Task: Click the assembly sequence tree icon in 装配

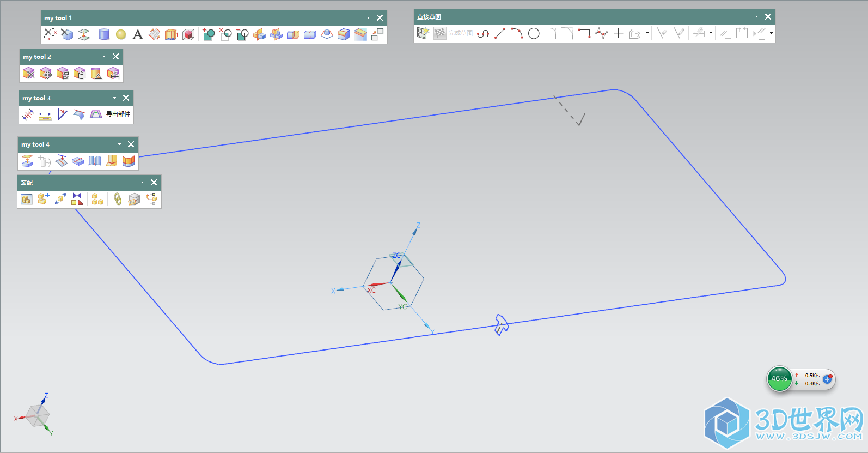Action: coord(151,199)
